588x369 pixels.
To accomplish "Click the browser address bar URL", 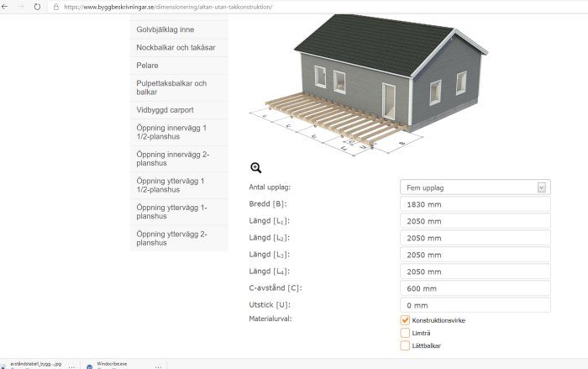I will (x=168, y=7).
